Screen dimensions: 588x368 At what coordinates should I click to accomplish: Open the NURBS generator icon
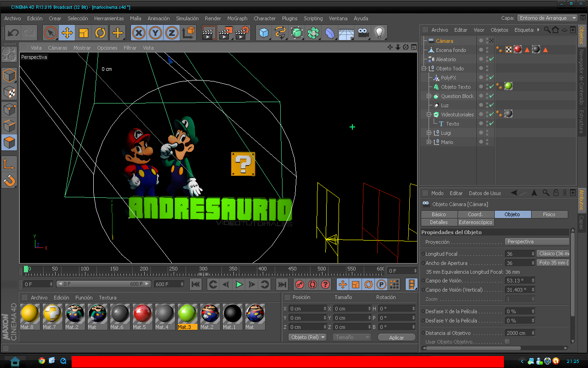(x=297, y=33)
